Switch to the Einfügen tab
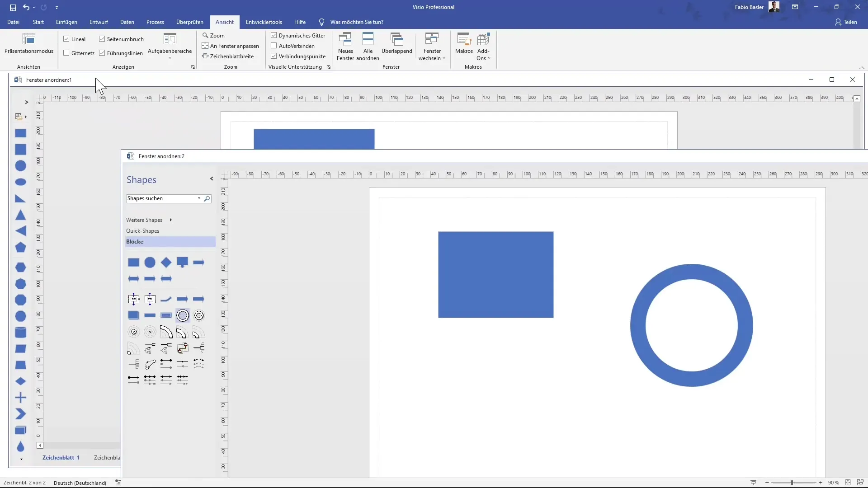The image size is (868, 488). click(66, 22)
